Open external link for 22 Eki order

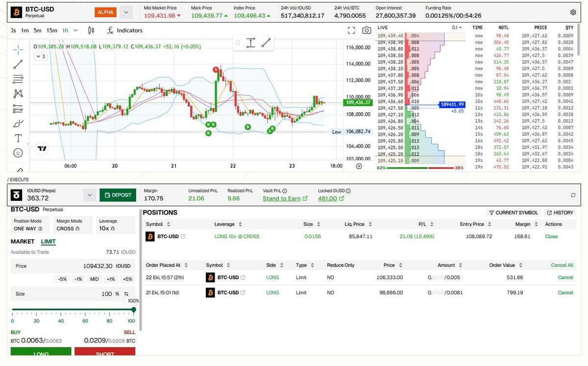(x=243, y=278)
